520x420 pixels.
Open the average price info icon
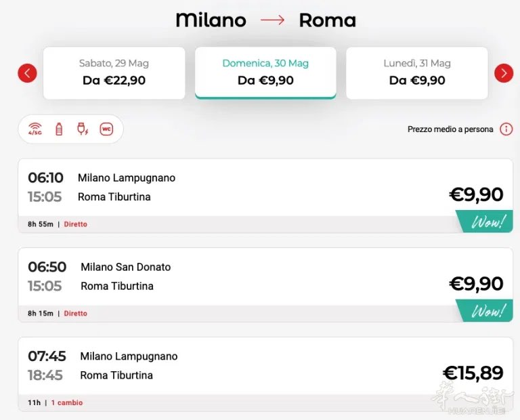(506, 129)
